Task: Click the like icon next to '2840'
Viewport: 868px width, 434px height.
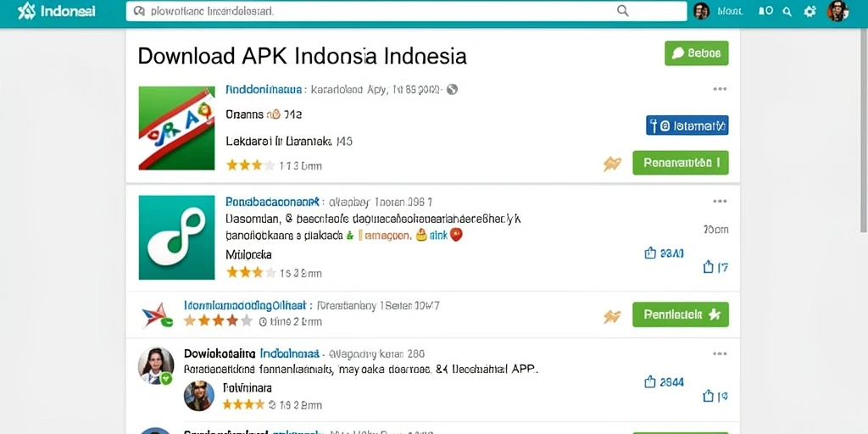Action: [x=650, y=253]
